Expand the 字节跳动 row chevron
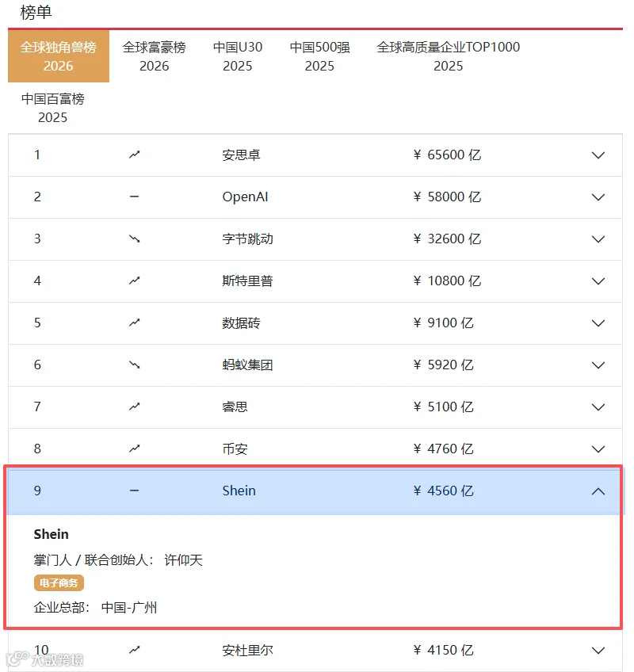Viewport: 634px width, 672px height. 598,239
